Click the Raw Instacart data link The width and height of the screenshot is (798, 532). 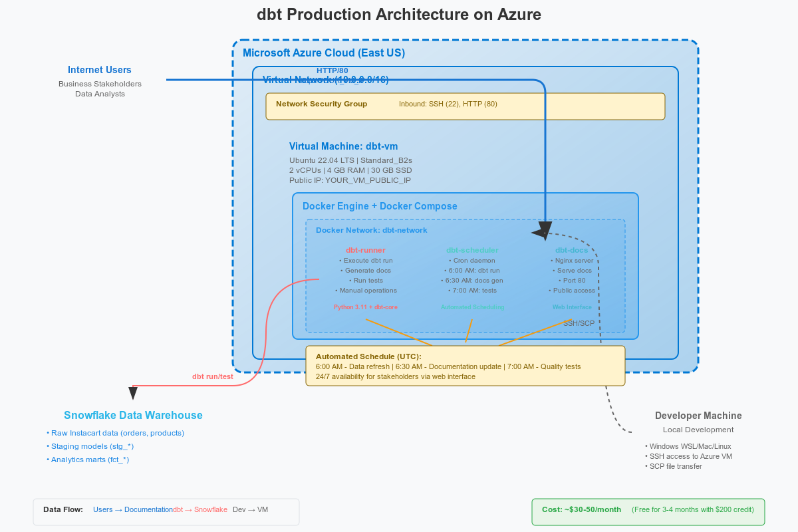[x=118, y=433]
